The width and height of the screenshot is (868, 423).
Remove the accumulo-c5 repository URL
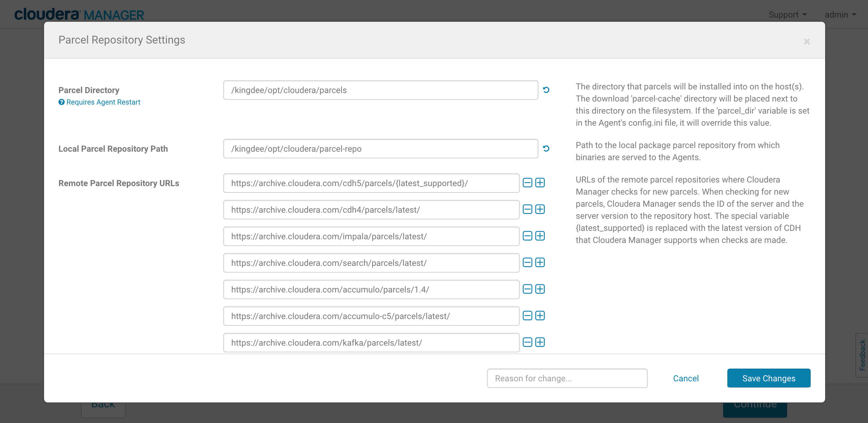point(527,316)
